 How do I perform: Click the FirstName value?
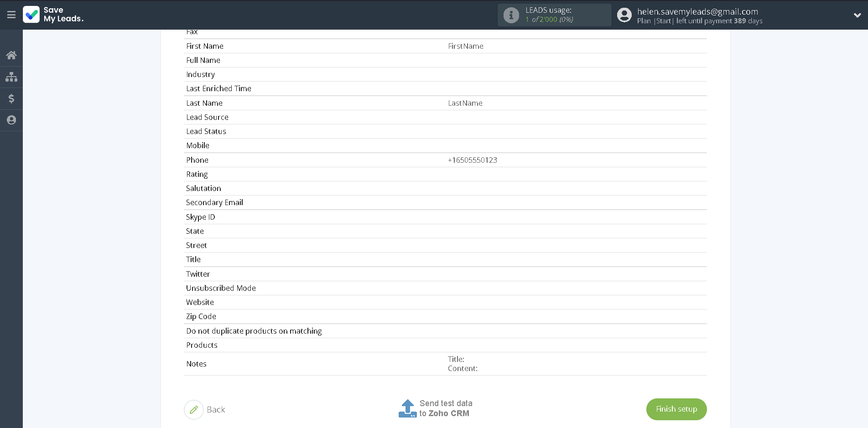(466, 46)
